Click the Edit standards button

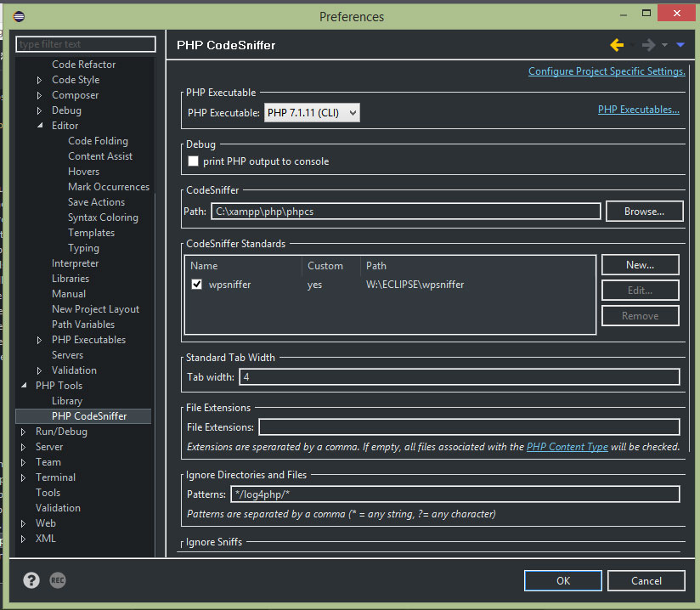click(641, 291)
